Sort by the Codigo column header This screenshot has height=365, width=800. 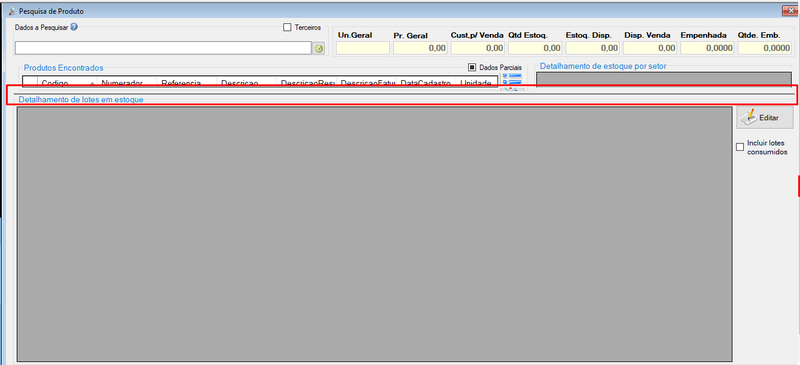(x=66, y=83)
